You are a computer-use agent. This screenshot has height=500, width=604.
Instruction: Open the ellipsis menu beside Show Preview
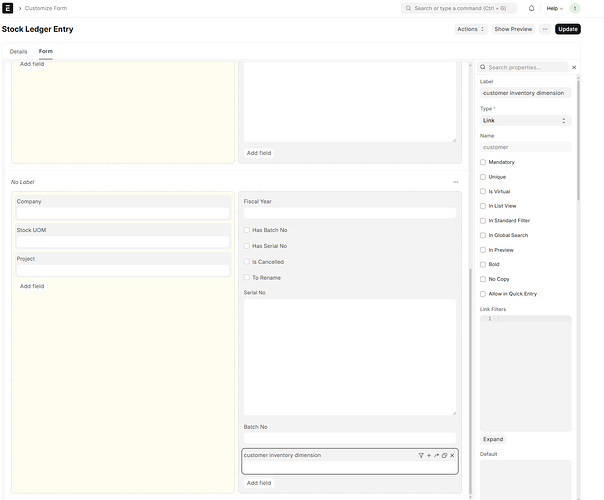coord(545,29)
